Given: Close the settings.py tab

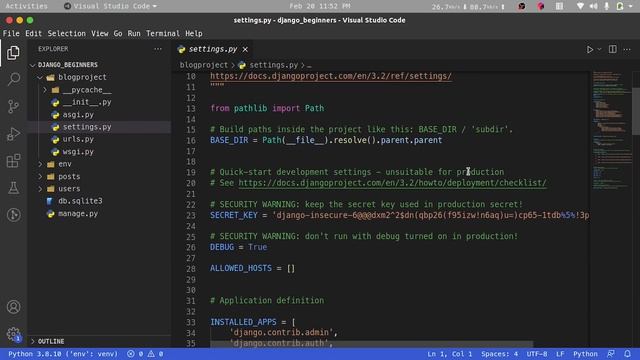Looking at the screenshot, I should (245, 49).
